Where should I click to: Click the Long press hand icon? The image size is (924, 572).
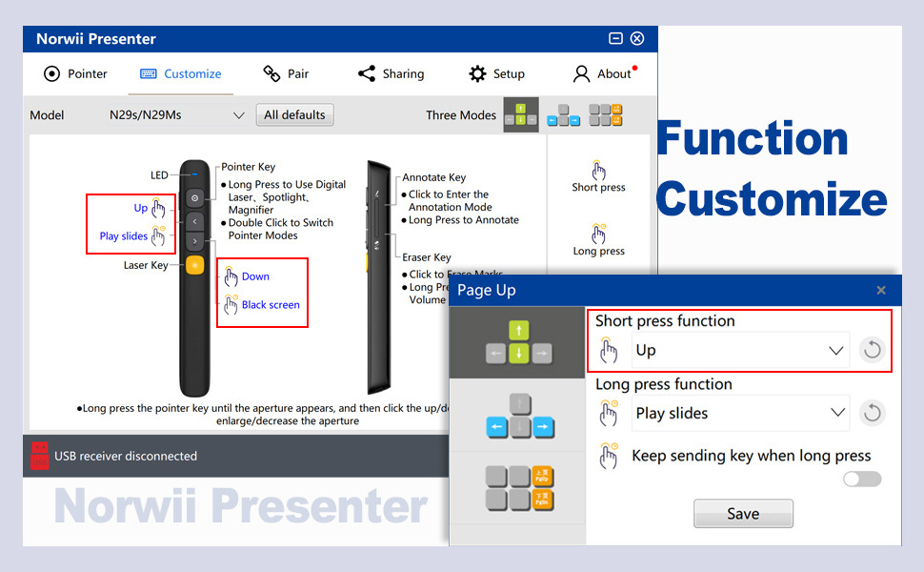(598, 235)
